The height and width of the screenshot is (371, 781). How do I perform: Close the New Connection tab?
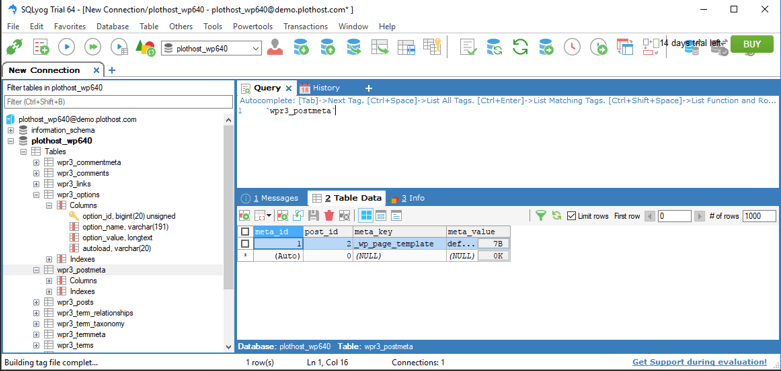(x=97, y=70)
